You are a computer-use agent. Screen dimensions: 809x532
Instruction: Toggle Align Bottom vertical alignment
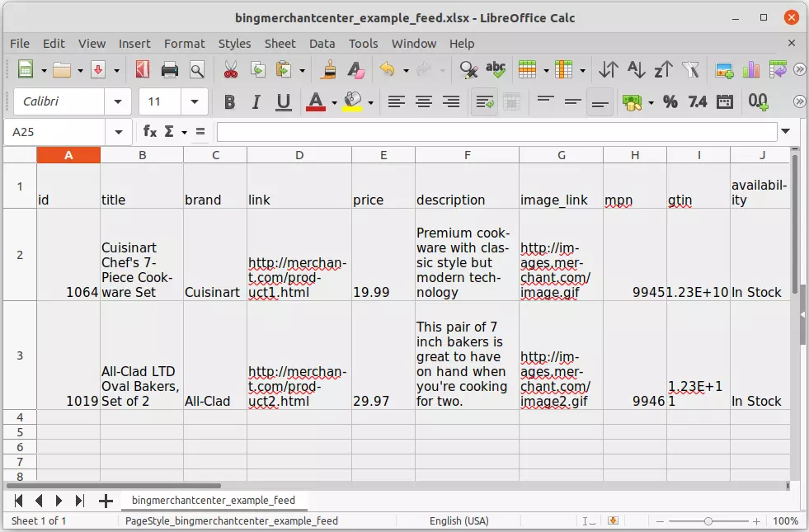pos(600,101)
